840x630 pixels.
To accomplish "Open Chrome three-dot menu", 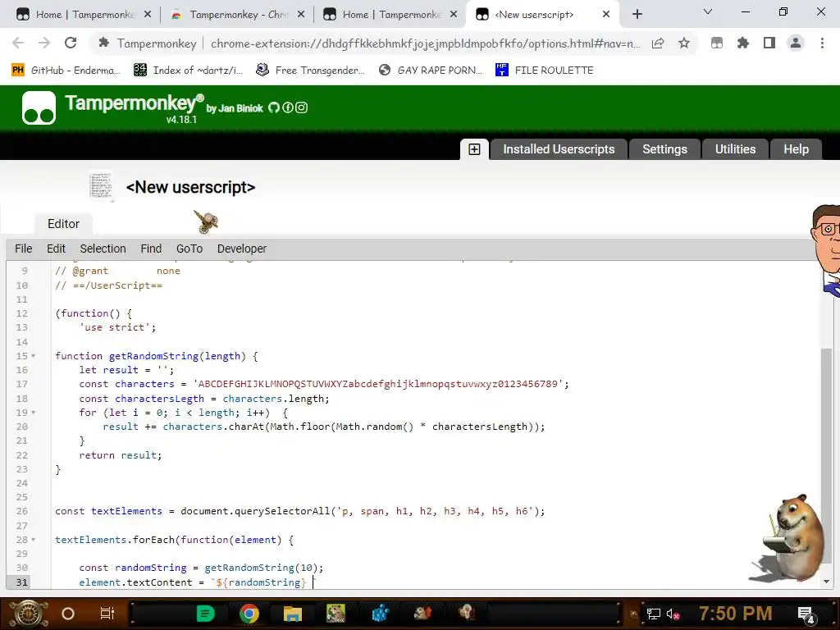I will tap(822, 43).
